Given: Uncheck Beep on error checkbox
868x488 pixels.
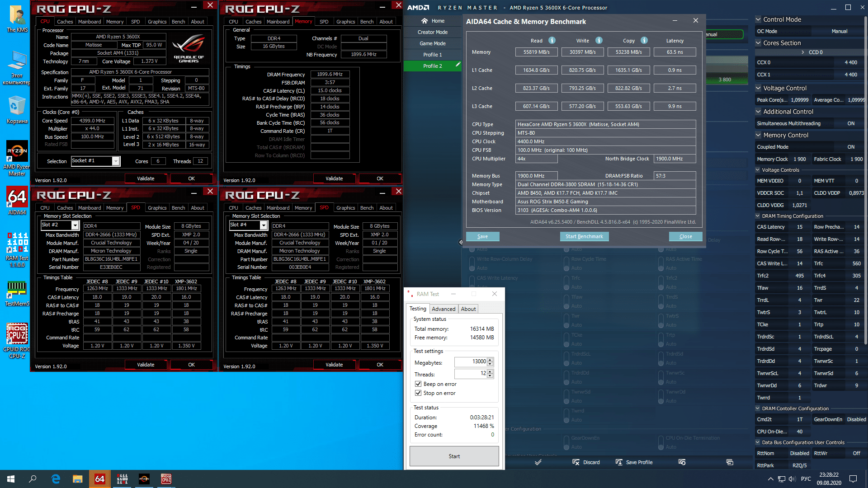Looking at the screenshot, I should (418, 384).
